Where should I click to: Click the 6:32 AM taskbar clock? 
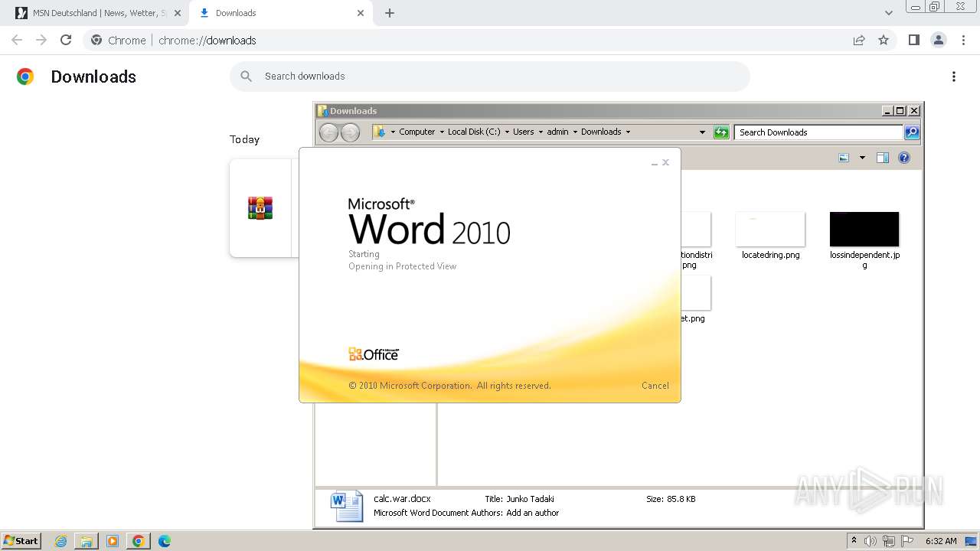pyautogui.click(x=941, y=541)
